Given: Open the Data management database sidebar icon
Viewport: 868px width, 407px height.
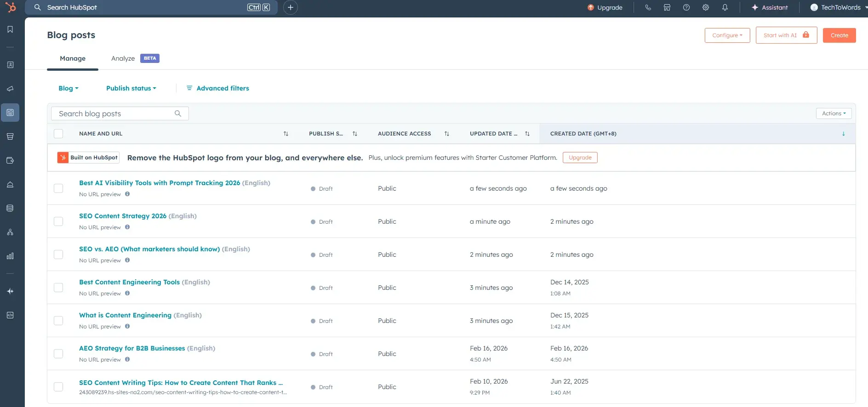Looking at the screenshot, I should pos(10,208).
